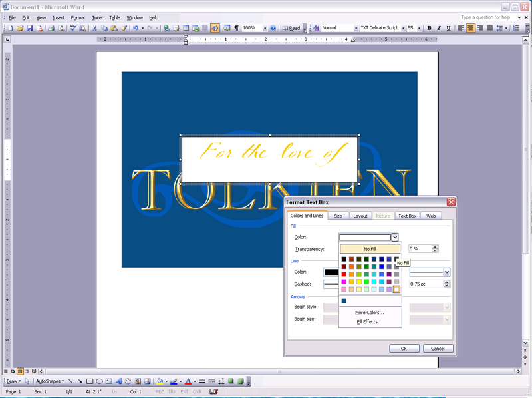Apply Font Color on Drawing toolbar
Screen dimensions: 532x398
tap(188, 381)
